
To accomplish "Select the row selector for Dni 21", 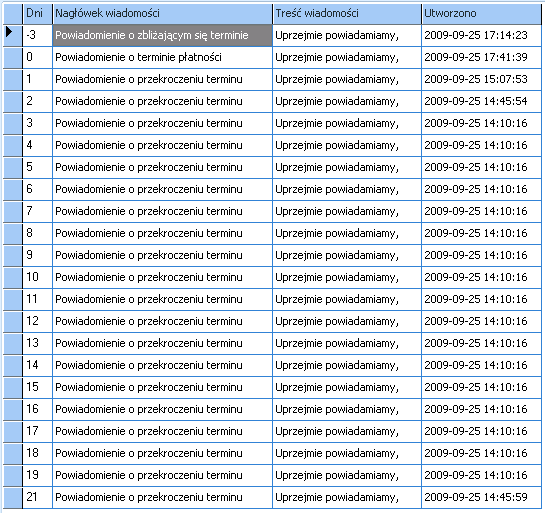I will coord(13,497).
